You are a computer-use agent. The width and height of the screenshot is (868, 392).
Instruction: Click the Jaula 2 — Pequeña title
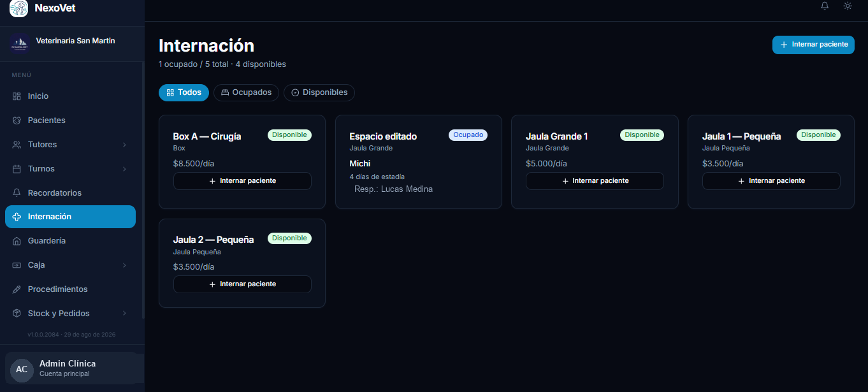coord(213,240)
